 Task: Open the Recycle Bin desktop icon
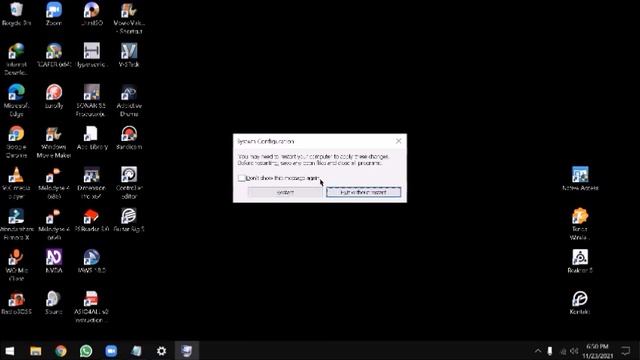(x=16, y=14)
